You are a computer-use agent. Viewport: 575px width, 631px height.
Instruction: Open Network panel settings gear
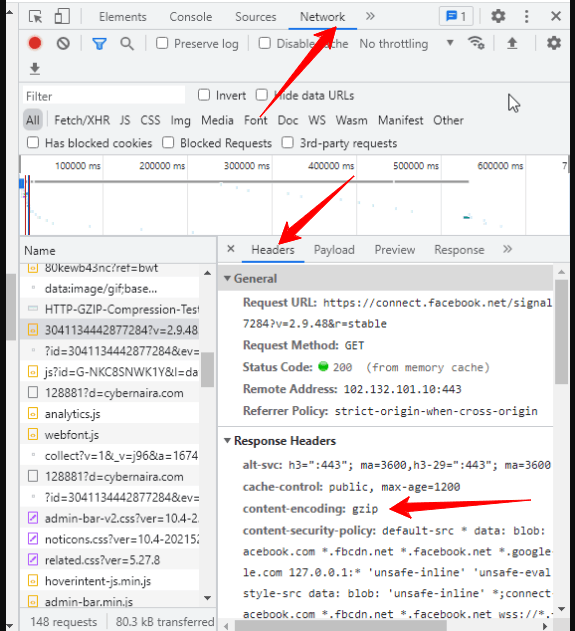pyautogui.click(x=554, y=43)
